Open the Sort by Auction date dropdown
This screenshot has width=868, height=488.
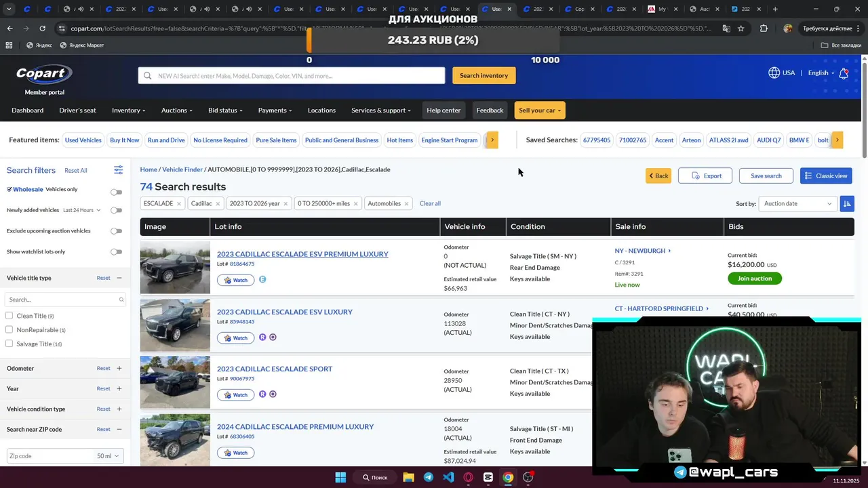(797, 203)
